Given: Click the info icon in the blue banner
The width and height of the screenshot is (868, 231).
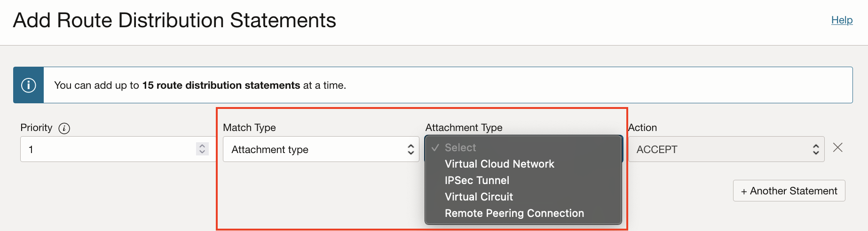Looking at the screenshot, I should click(x=29, y=85).
